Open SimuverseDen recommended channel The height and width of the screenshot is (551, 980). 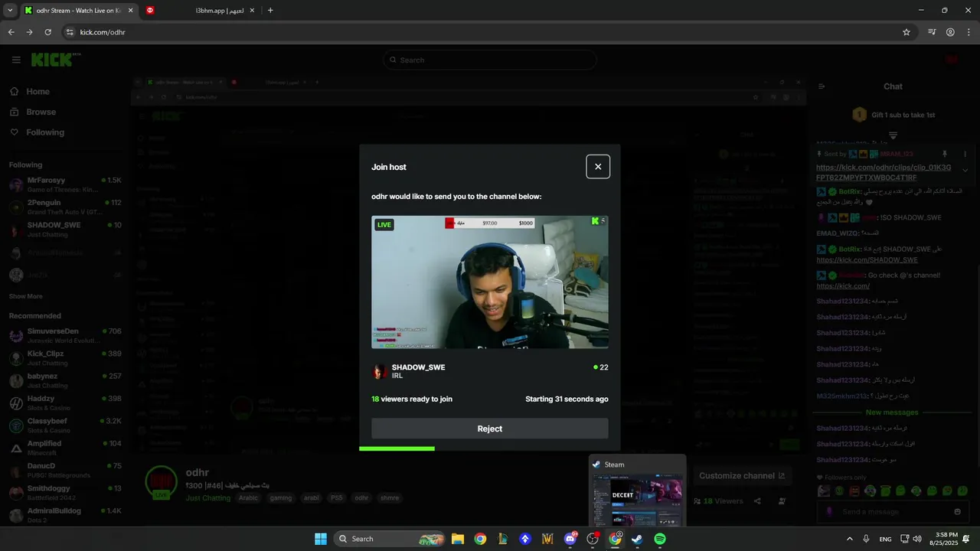[x=65, y=336]
